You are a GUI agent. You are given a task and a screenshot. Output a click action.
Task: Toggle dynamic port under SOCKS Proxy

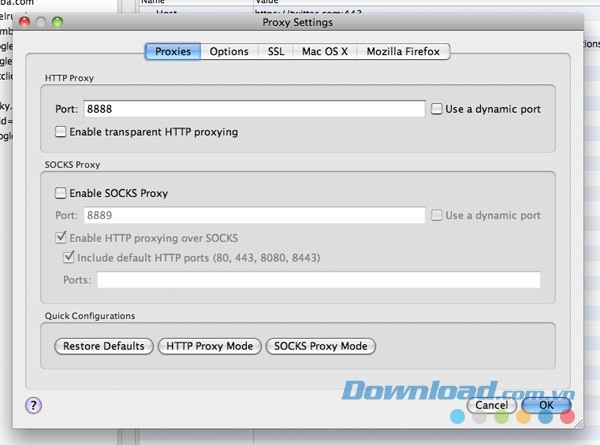(437, 215)
